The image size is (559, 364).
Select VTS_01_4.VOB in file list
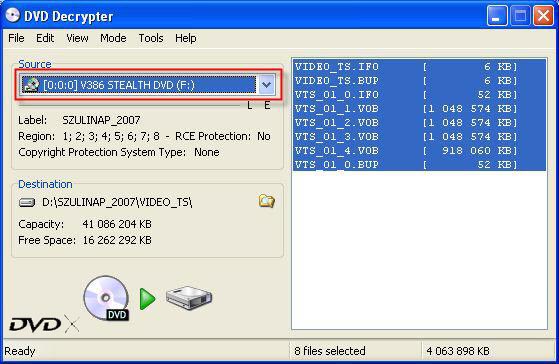[x=419, y=151]
